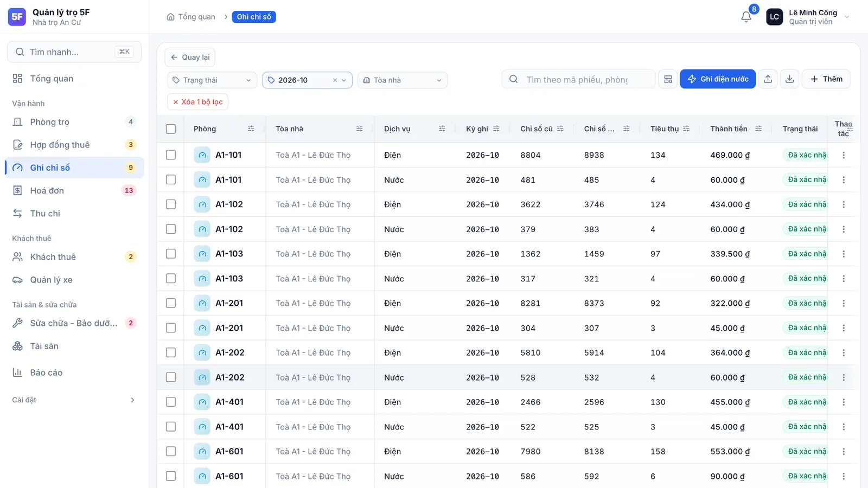Open the column menu icon for Tiêu thụ
868x488 pixels.
coord(686,129)
